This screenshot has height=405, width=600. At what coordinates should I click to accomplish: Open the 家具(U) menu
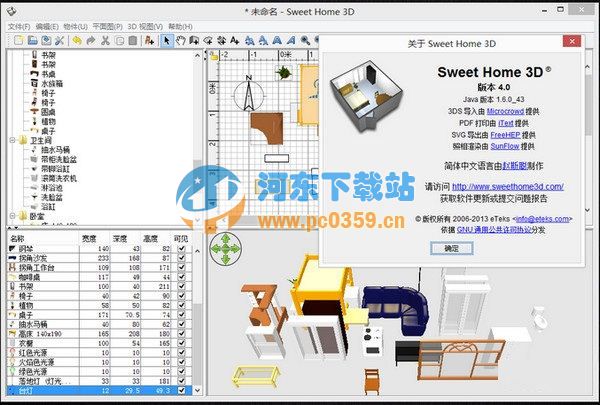[x=75, y=26]
